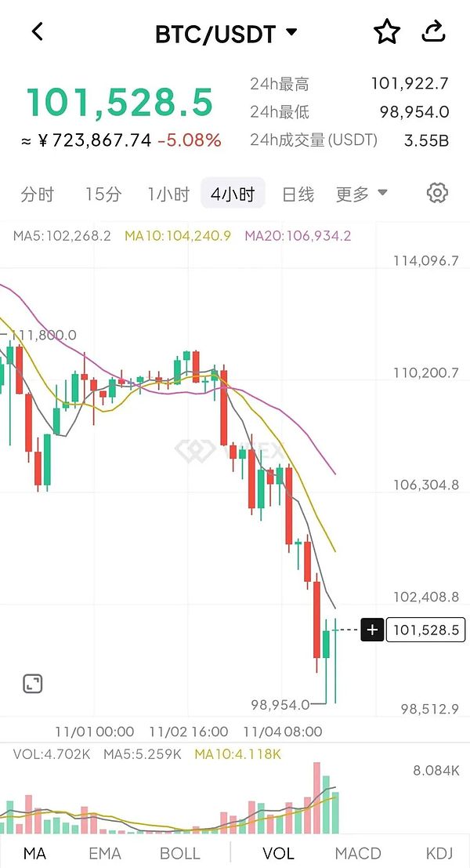The image size is (470, 868).
Task: Toggle the KDJ indicator on
Action: pos(439,853)
